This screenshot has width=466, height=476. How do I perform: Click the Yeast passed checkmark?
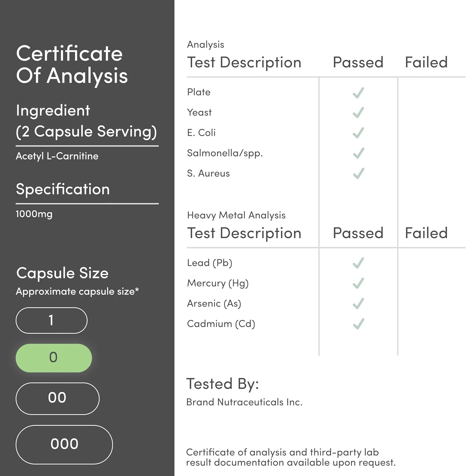coord(358,113)
